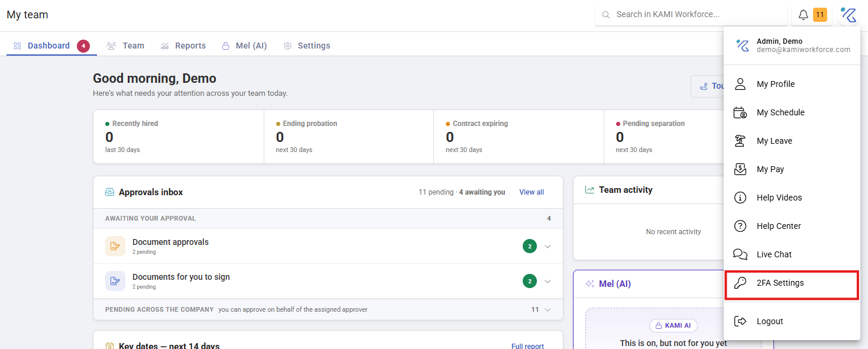Select My Profile from the user menu
The height and width of the screenshot is (349, 868).
click(x=792, y=84)
